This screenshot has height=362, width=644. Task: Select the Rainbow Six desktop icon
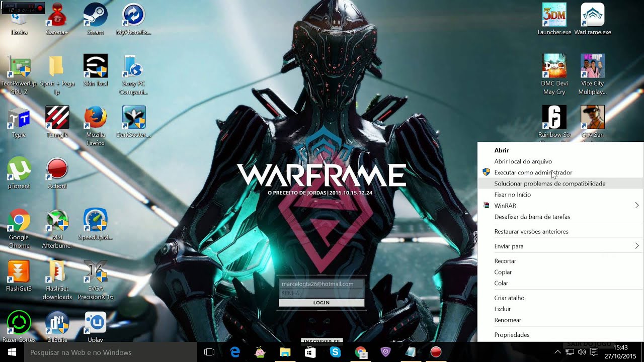(554, 123)
